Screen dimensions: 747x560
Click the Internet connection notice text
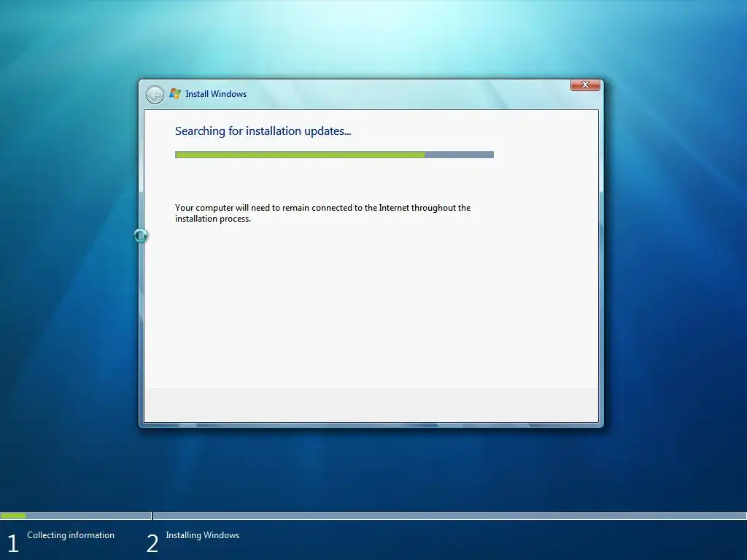pos(322,213)
